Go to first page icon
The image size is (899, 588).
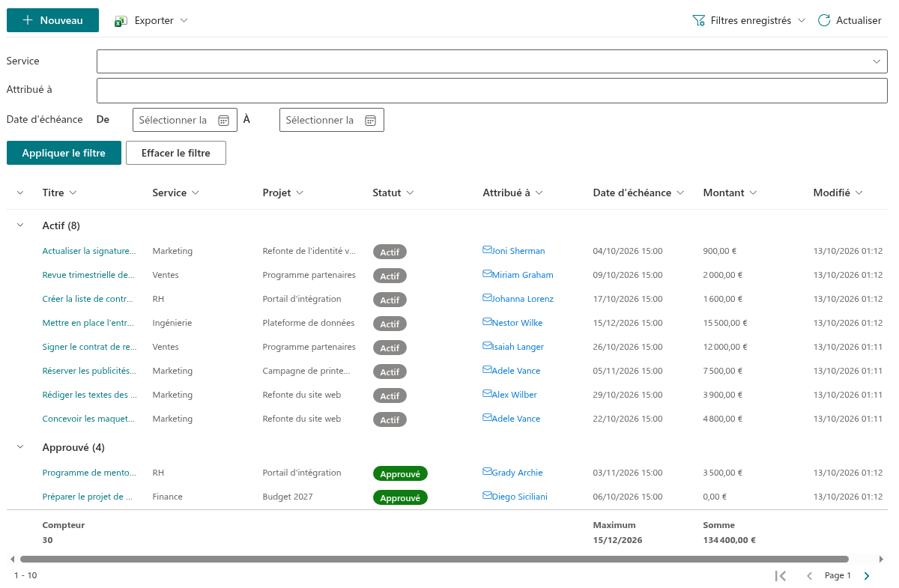[781, 576]
